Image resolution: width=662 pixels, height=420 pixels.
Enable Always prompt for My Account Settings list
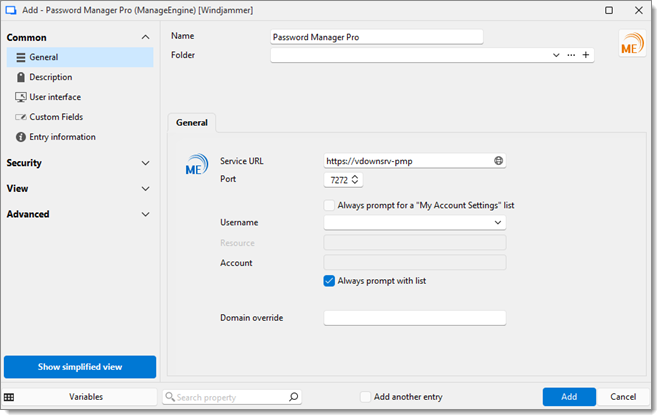[330, 205]
